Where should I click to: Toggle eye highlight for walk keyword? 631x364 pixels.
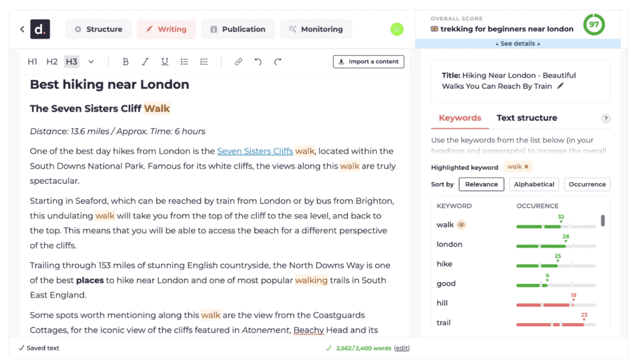(x=461, y=225)
